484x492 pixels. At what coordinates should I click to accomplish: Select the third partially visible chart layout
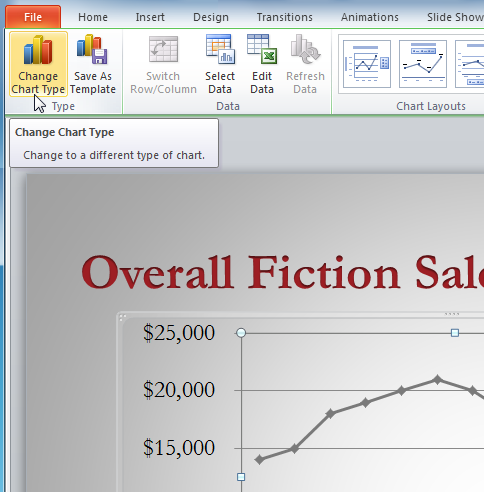click(470, 64)
